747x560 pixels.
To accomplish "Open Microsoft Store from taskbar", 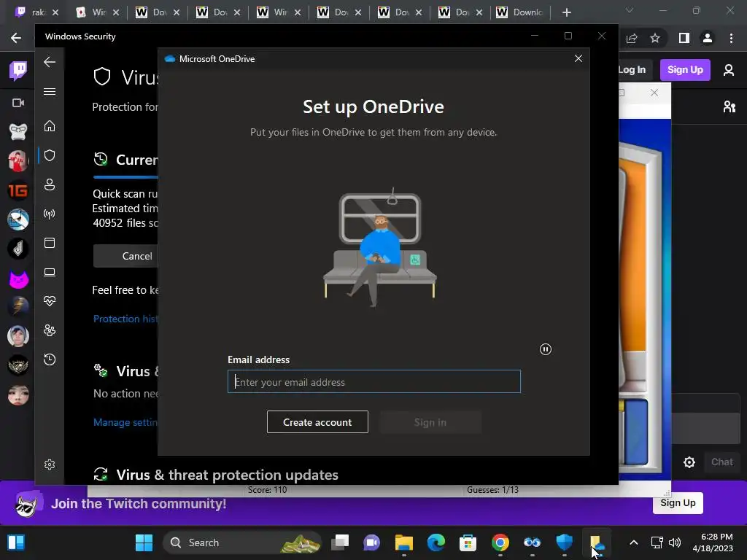I will coord(468,542).
